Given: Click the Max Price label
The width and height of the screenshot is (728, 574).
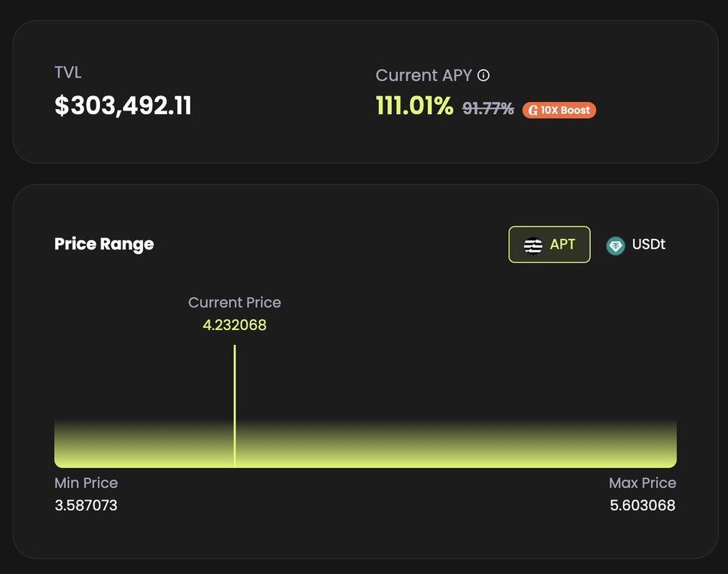Looking at the screenshot, I should point(643,483).
